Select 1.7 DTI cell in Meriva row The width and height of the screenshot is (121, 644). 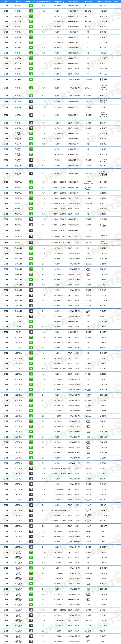tap(88, 231)
